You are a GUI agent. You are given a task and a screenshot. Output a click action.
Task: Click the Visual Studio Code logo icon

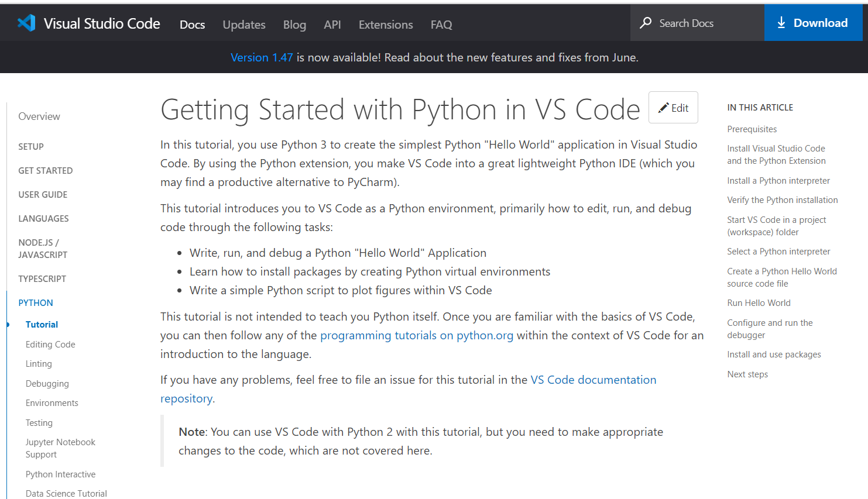click(x=26, y=23)
